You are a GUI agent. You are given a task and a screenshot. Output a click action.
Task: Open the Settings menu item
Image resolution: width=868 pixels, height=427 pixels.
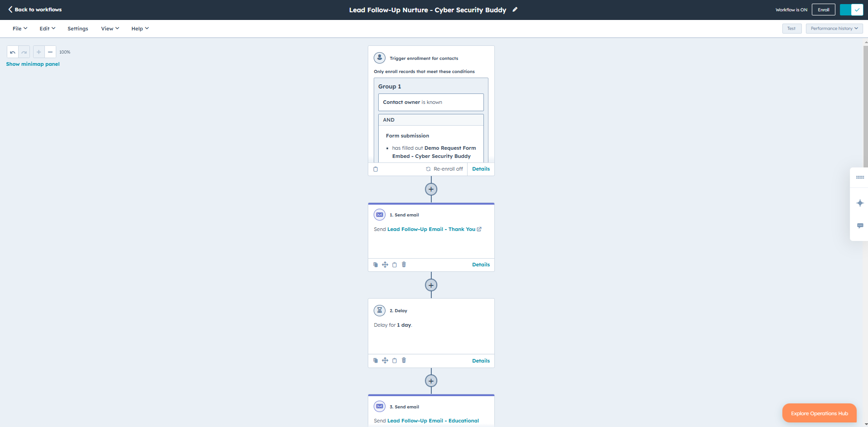78,29
